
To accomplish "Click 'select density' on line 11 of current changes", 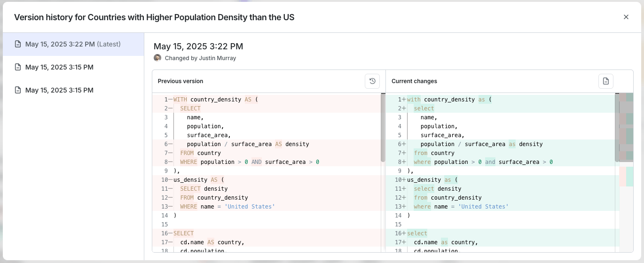I will tap(438, 189).
